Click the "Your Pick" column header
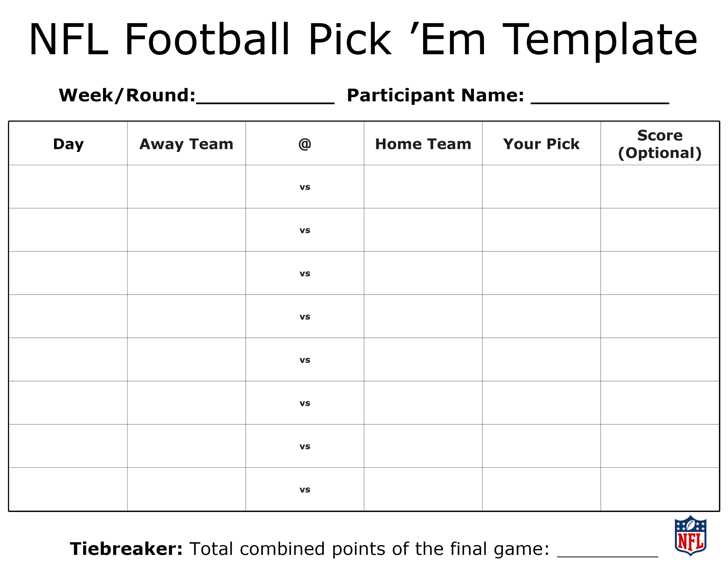The height and width of the screenshot is (562, 728). pyautogui.click(x=541, y=144)
